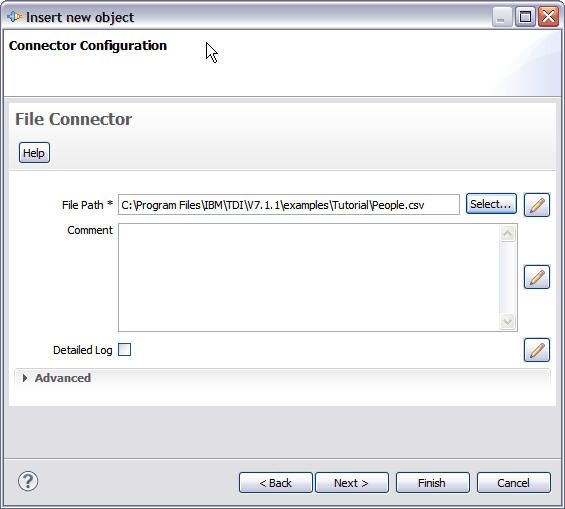Click Finish to complete connector setup
Screen dimensions: 565x509
pos(432,482)
